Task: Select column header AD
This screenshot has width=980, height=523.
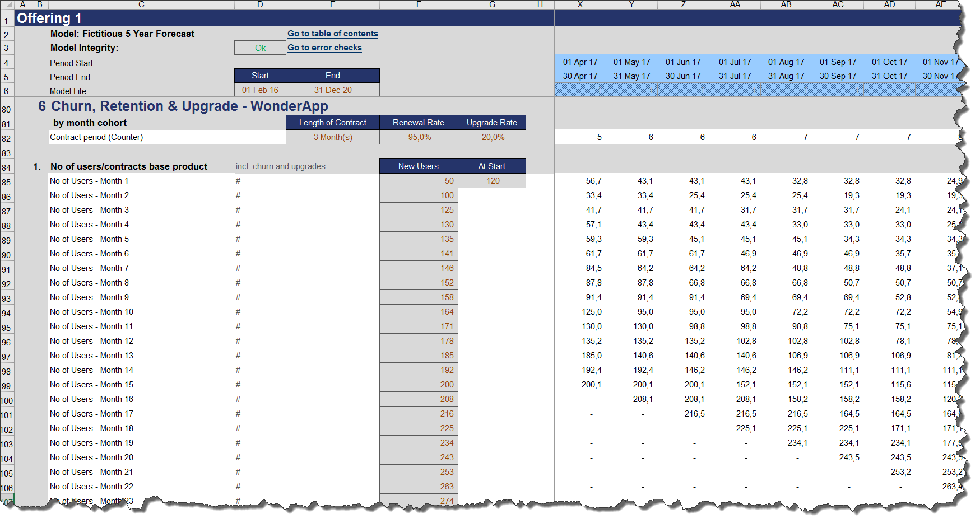Action: tap(890, 4)
